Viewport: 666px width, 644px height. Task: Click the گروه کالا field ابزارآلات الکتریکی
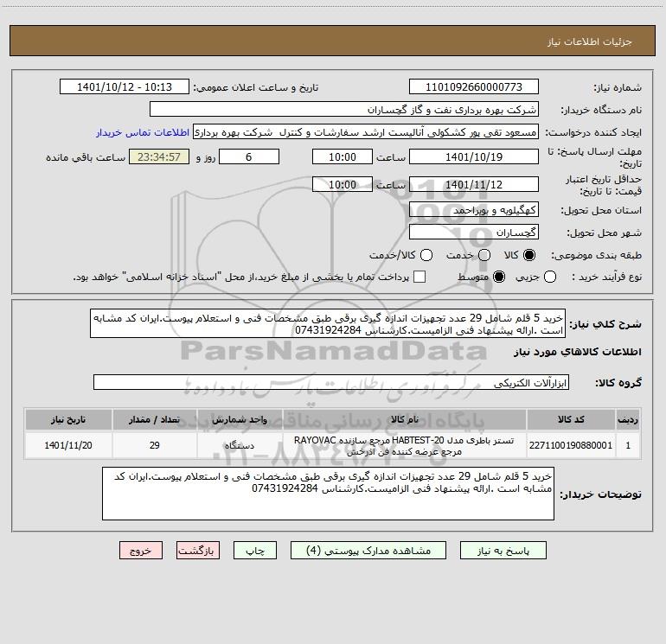point(331,382)
